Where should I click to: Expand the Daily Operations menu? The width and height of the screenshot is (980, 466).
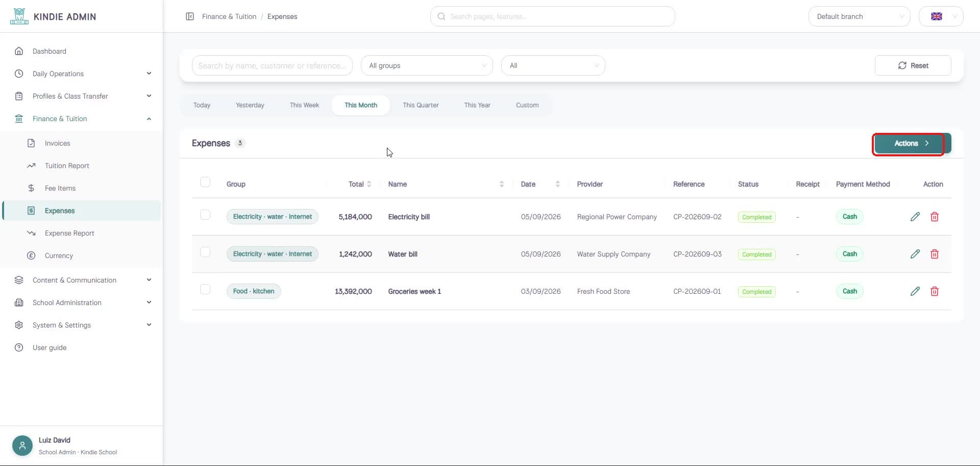coord(83,74)
